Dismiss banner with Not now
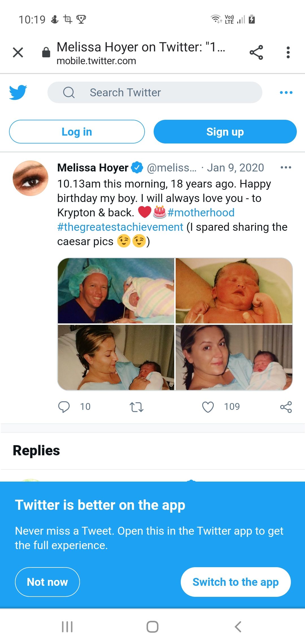Image resolution: width=305 pixels, height=644 pixels. point(47,582)
